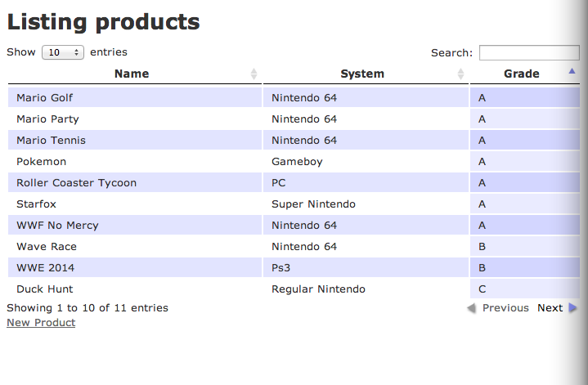Click Nintendo 64 in Wave Race row
This screenshot has height=385, width=588.
304,247
